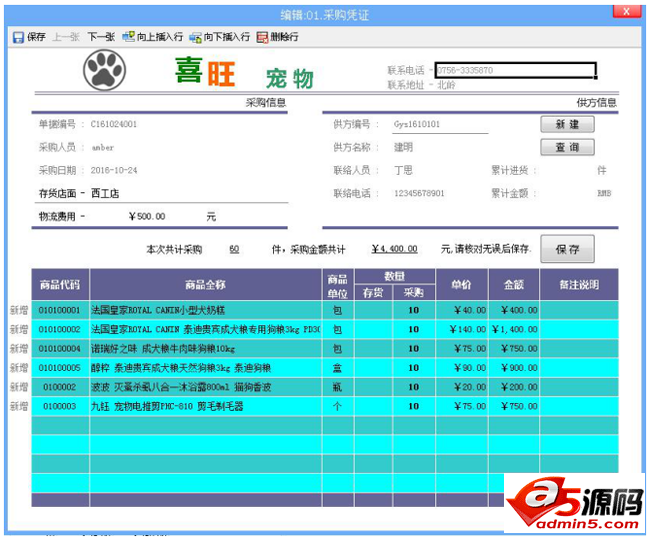Image resolution: width=650 pixels, height=538 pixels.
Task: Click product name 诺瑞好之味 成犬粮牛肉味狗粮10kg
Action: [x=163, y=349]
